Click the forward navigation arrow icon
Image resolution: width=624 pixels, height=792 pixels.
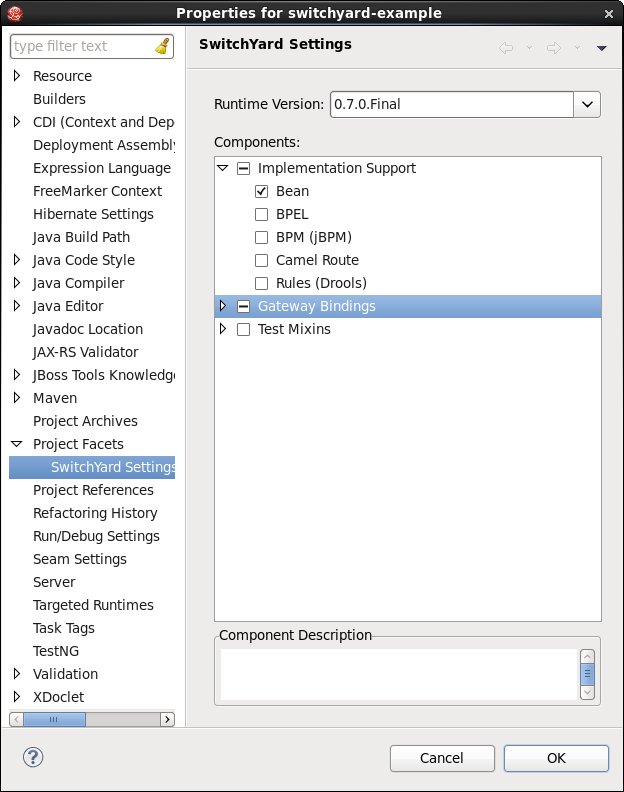(x=554, y=48)
